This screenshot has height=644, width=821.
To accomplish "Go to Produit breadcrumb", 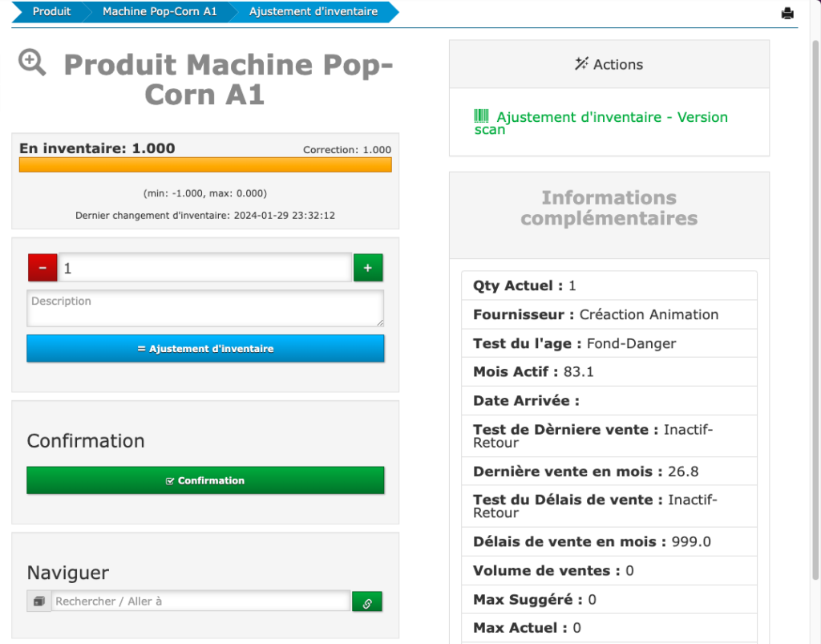I will tap(51, 12).
